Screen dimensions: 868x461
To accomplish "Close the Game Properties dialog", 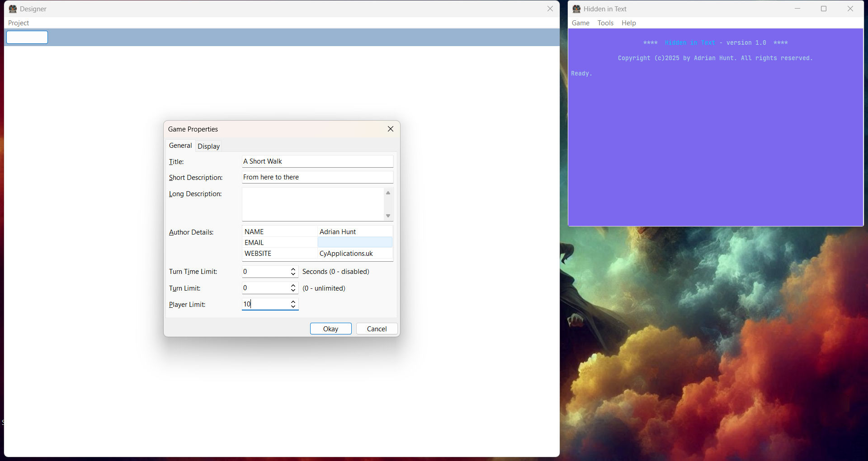I will tap(391, 129).
